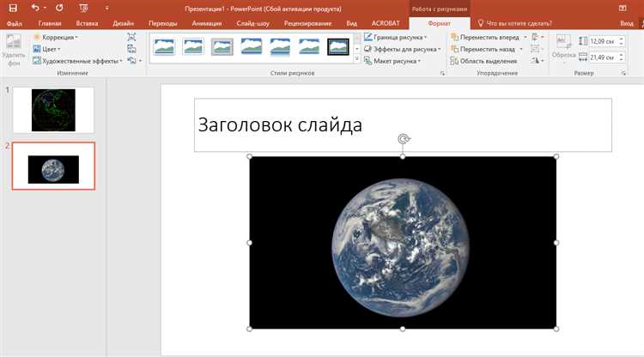The width and height of the screenshot is (644, 357).
Task: Click the Save icon in quick access toolbar
Action: [x=15, y=7]
